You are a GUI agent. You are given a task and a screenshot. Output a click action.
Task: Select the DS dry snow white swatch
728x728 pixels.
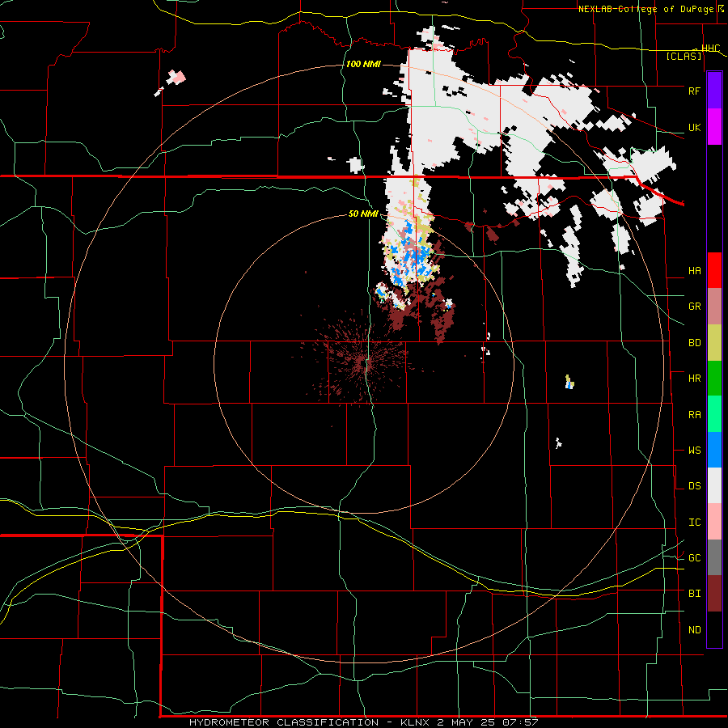(x=714, y=485)
